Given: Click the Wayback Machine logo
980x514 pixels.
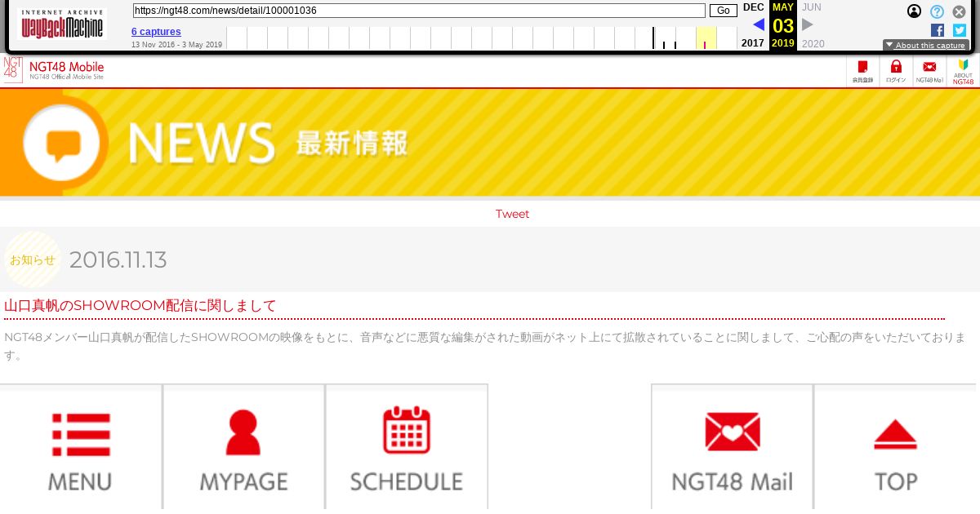Looking at the screenshot, I should point(62,24).
